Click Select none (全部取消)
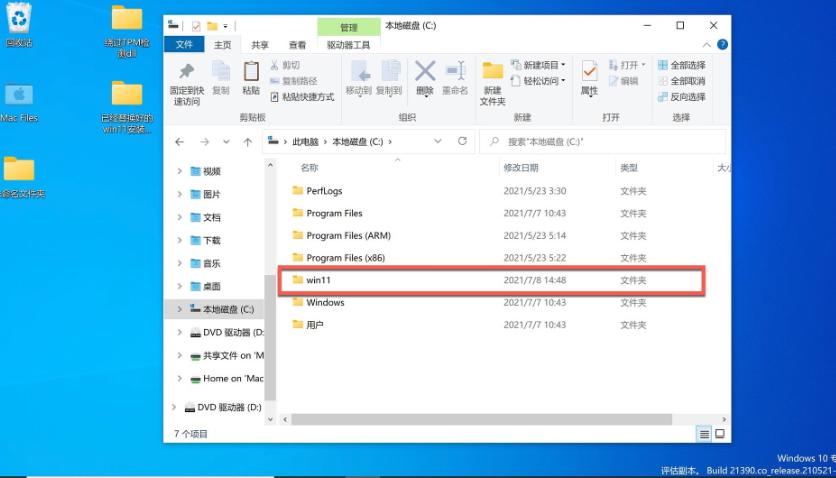This screenshot has height=478, width=836. pyautogui.click(x=682, y=81)
